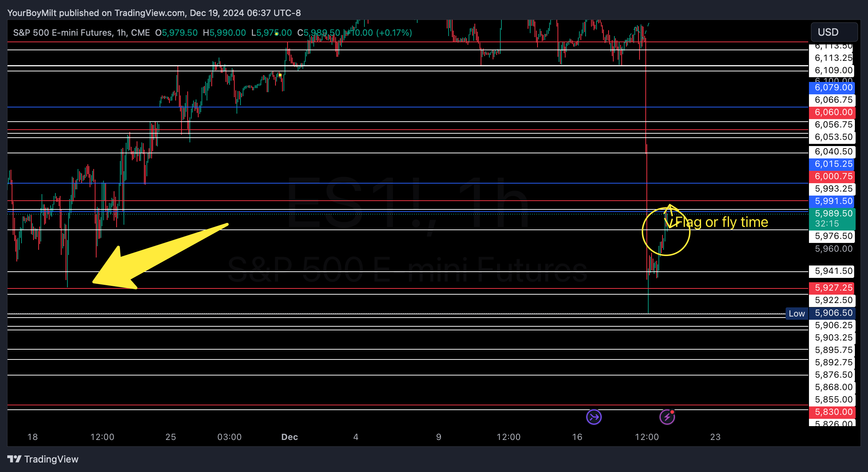The width and height of the screenshot is (868, 472).
Task: Click the red 5,830.00 price label
Action: point(833,412)
